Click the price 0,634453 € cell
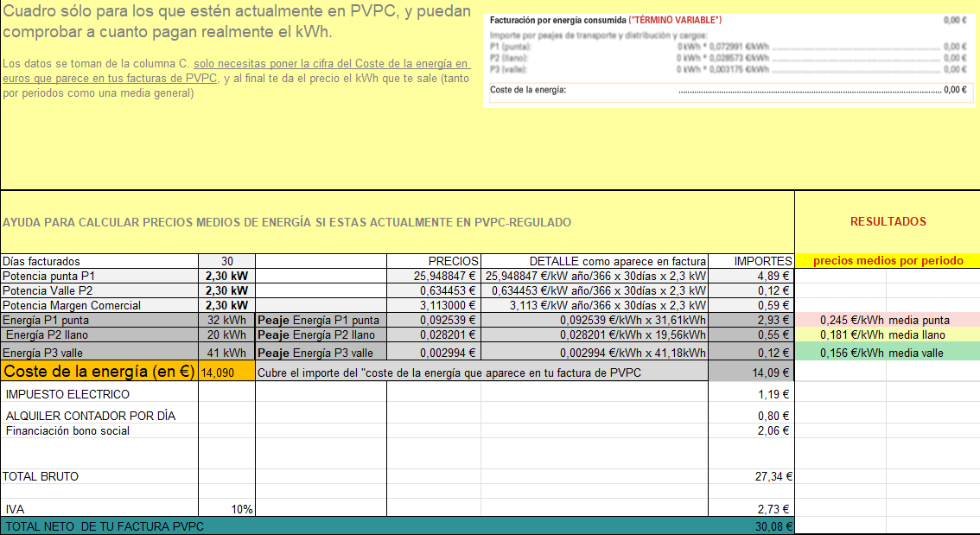The width and height of the screenshot is (980, 535). click(x=434, y=290)
